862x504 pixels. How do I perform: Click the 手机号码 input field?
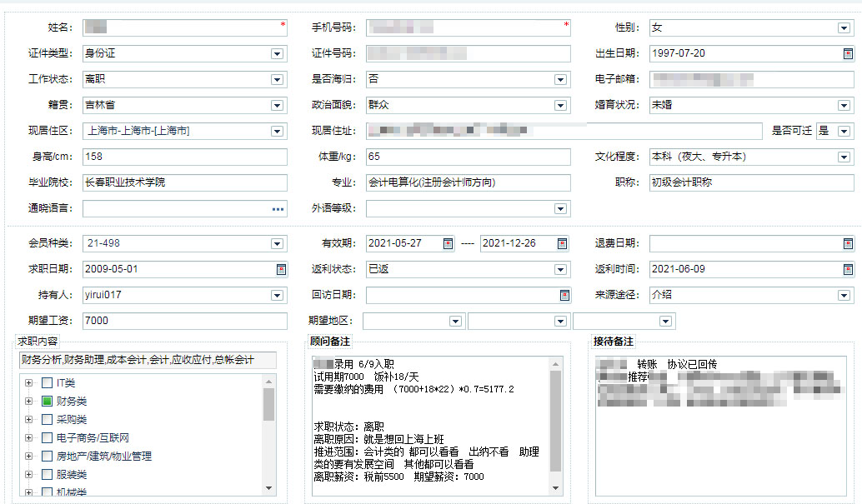click(x=469, y=27)
